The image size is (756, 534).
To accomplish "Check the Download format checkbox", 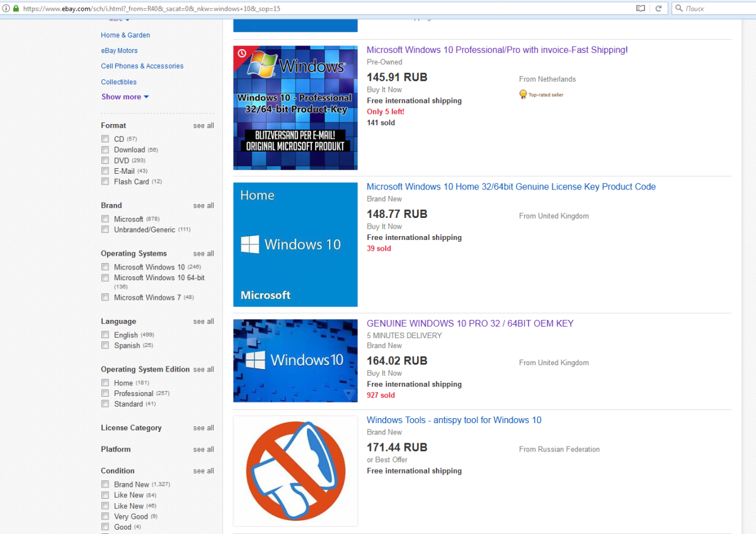I will coord(105,149).
